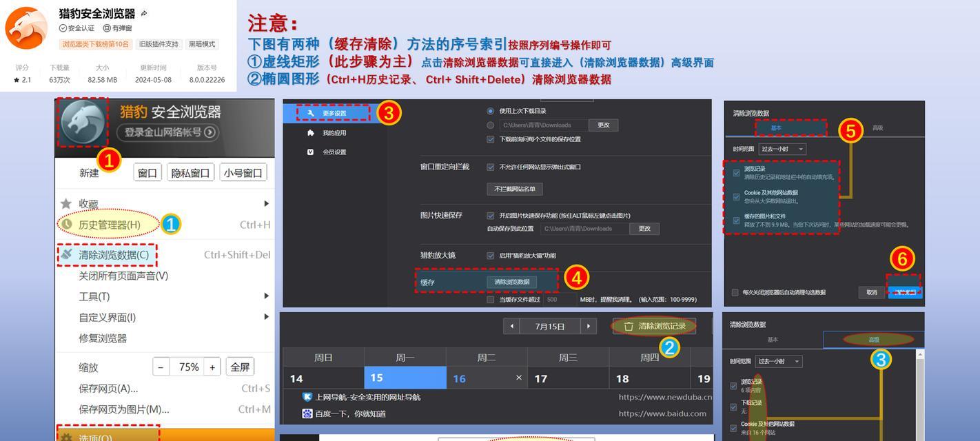This screenshot has width=980, height=441.
Task: Click the 全屏 fullscreen button
Action: tap(240, 367)
